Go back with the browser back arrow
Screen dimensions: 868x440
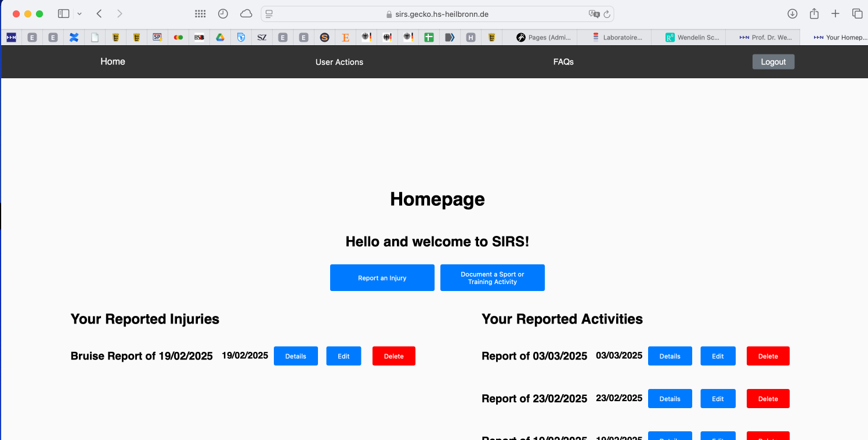tap(99, 14)
